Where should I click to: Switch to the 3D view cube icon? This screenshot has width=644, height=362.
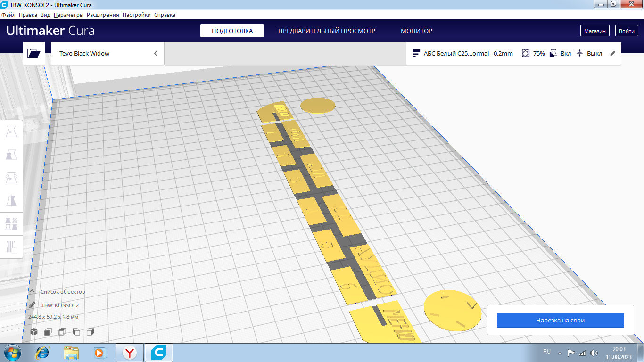pos(34,332)
